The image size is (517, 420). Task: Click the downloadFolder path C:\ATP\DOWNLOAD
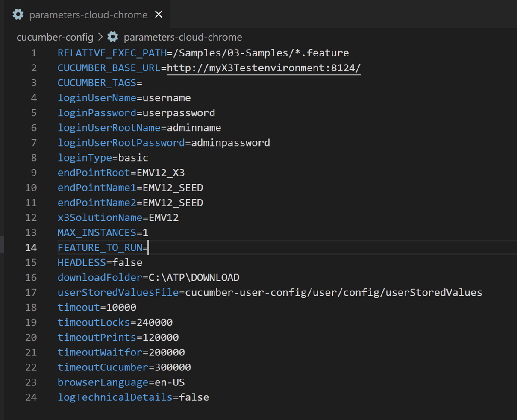click(194, 277)
